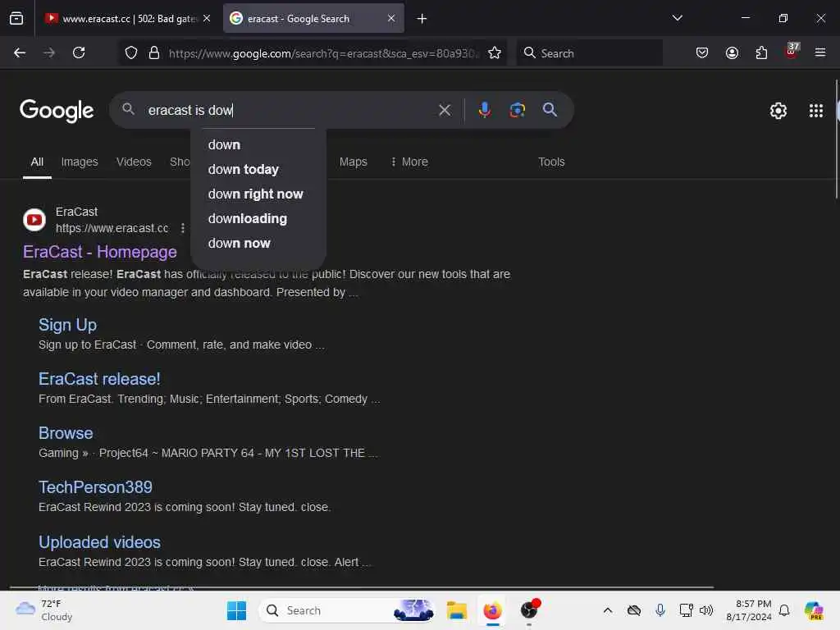The width and height of the screenshot is (840, 630).
Task: Open the Uploaded videos sitelink
Action: [99, 542]
